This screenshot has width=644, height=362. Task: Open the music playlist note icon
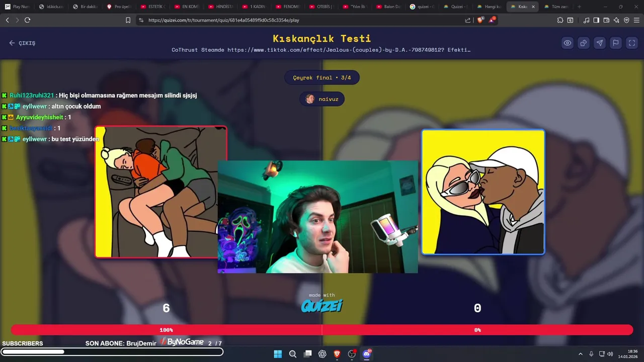[586, 20]
